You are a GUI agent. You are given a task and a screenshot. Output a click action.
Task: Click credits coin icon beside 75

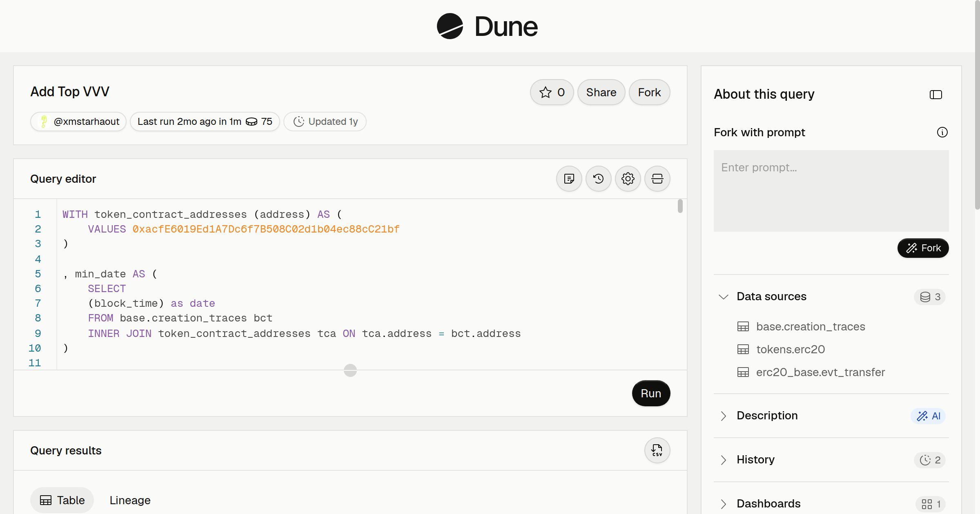pyautogui.click(x=252, y=122)
